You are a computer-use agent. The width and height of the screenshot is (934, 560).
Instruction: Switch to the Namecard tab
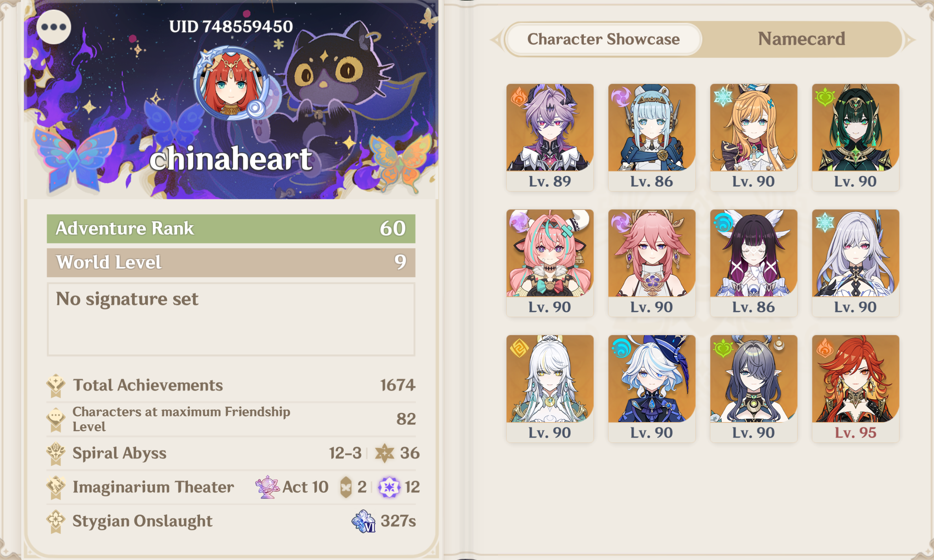coord(801,39)
